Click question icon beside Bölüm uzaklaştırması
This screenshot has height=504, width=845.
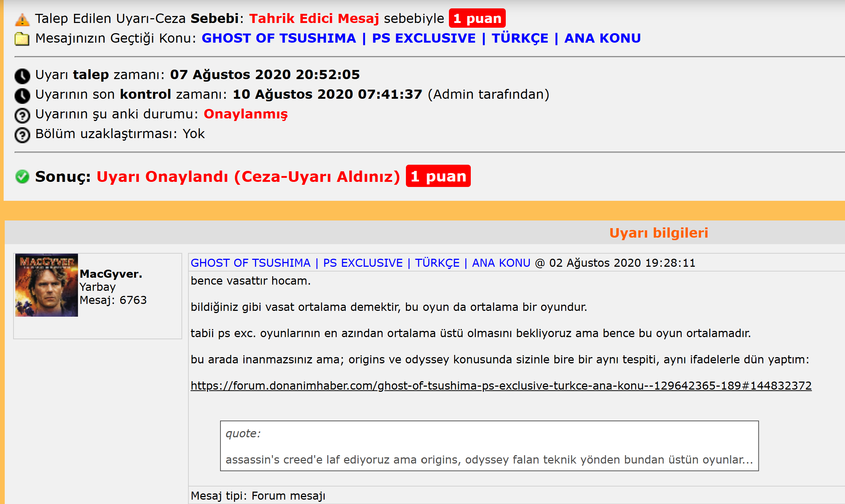[x=22, y=135]
